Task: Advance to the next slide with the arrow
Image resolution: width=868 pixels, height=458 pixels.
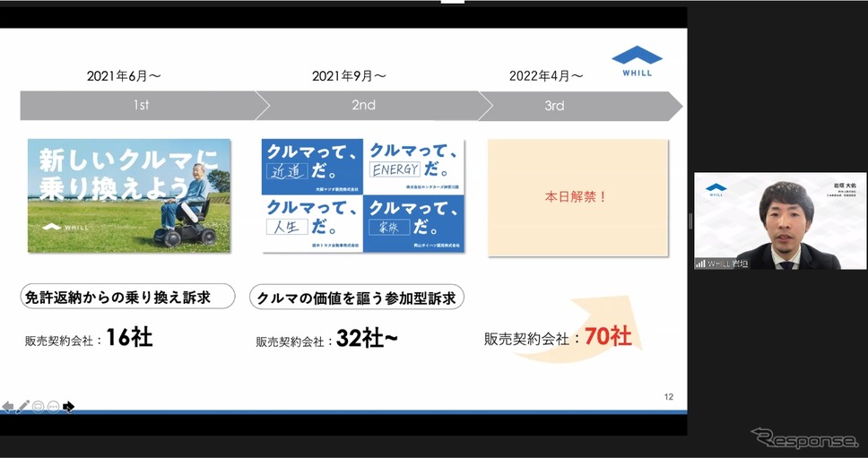Action: (69, 407)
